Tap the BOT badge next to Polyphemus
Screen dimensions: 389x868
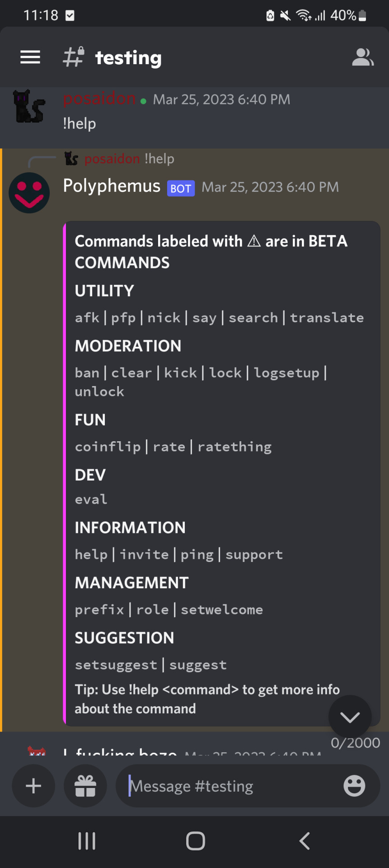(x=181, y=189)
